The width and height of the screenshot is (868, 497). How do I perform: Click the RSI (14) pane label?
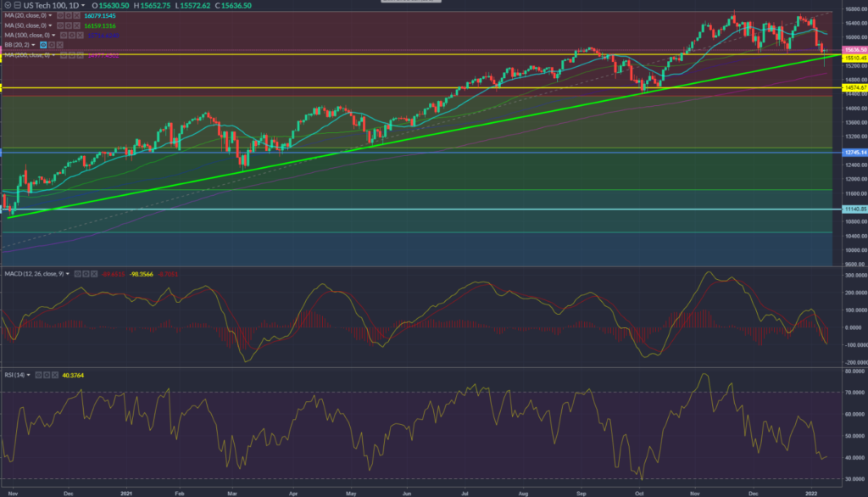pyautogui.click(x=15, y=374)
